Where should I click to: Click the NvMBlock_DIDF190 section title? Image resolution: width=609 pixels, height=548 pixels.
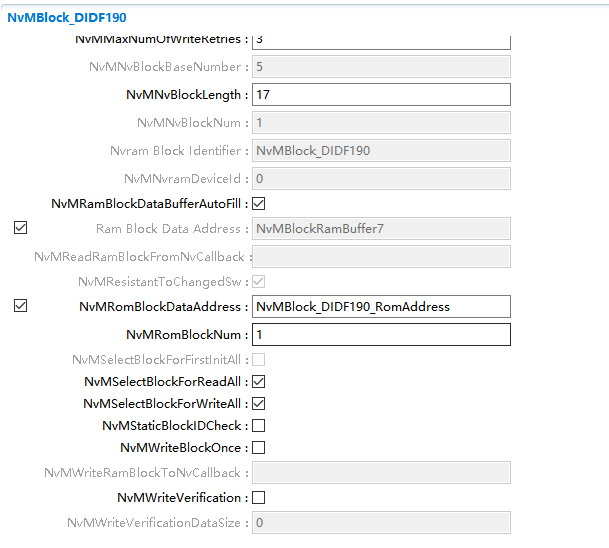point(67,17)
